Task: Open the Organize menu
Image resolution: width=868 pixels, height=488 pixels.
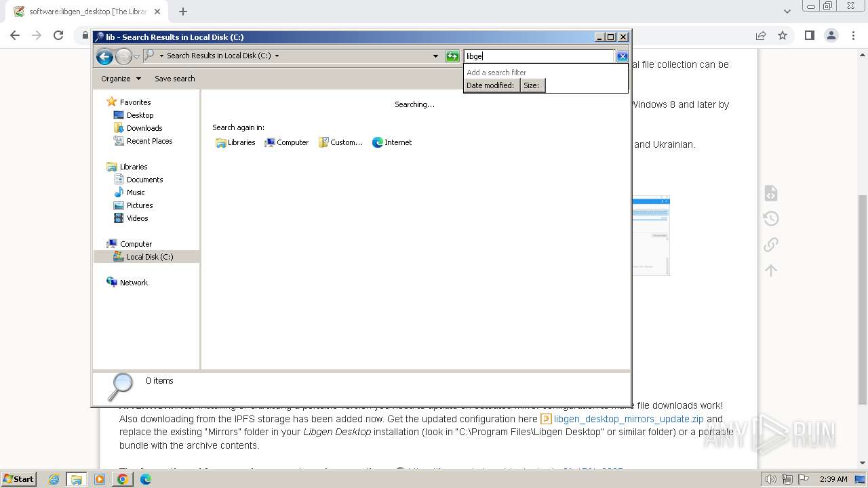Action: (x=121, y=79)
